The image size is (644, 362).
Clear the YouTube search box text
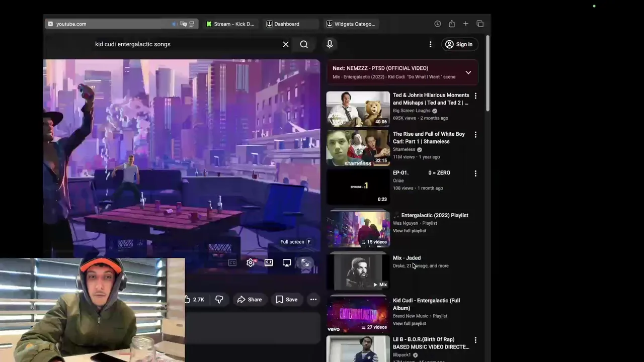pyautogui.click(x=286, y=44)
